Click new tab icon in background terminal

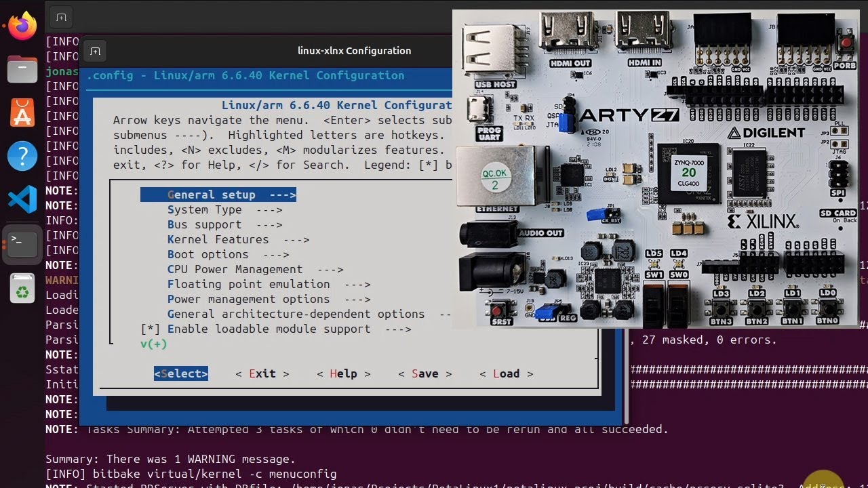(61, 18)
